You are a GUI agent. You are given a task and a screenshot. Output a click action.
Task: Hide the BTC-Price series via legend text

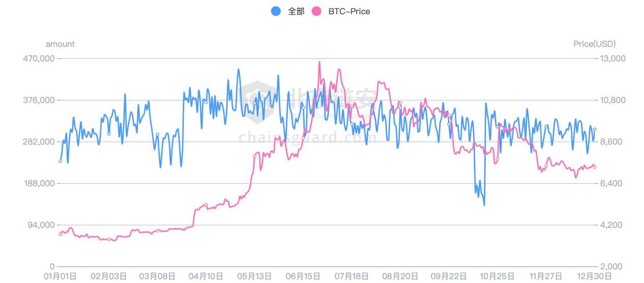(349, 11)
